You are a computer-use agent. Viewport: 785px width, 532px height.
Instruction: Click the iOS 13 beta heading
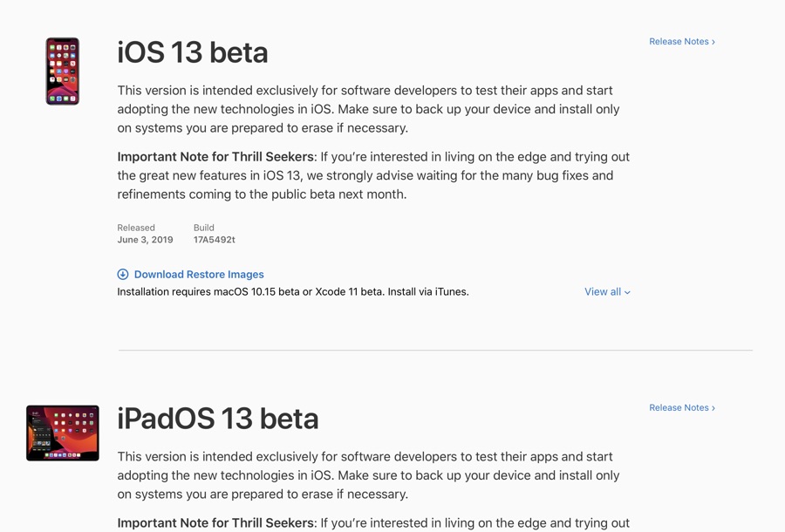193,52
